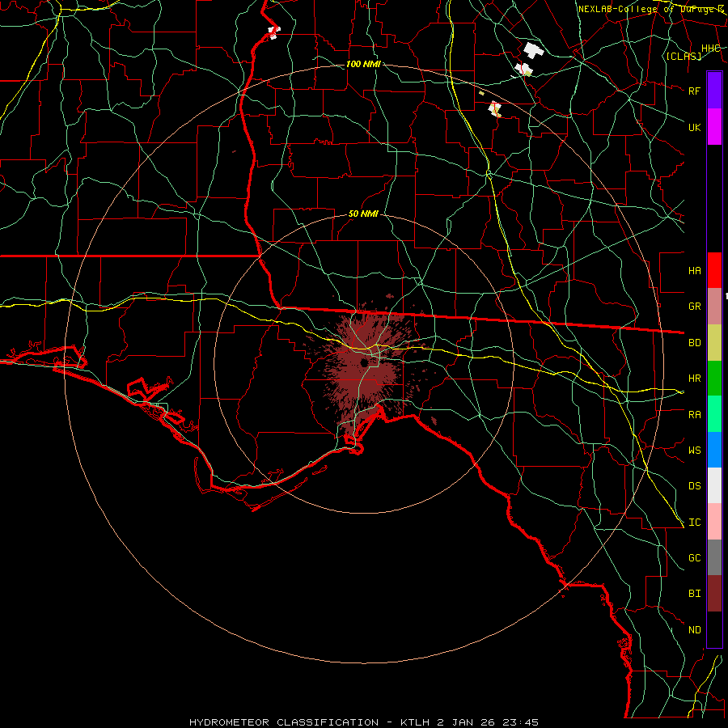Click the brown BI legend swatch

point(714,594)
